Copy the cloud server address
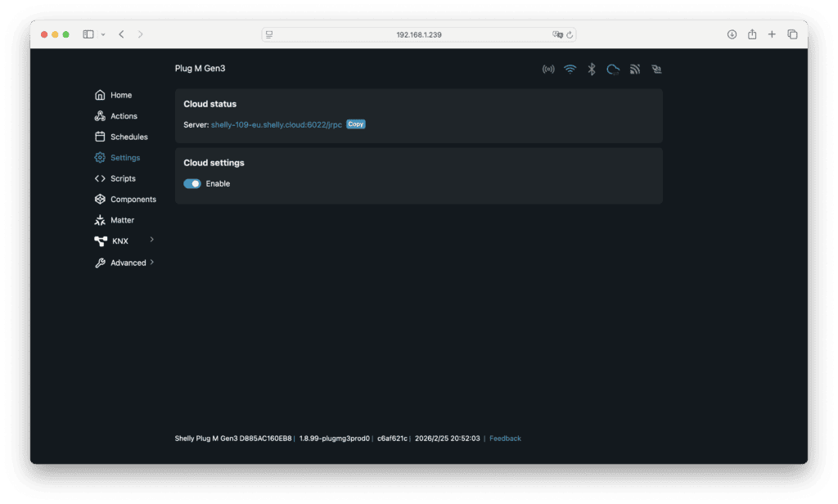The height and width of the screenshot is (504, 838). click(355, 124)
